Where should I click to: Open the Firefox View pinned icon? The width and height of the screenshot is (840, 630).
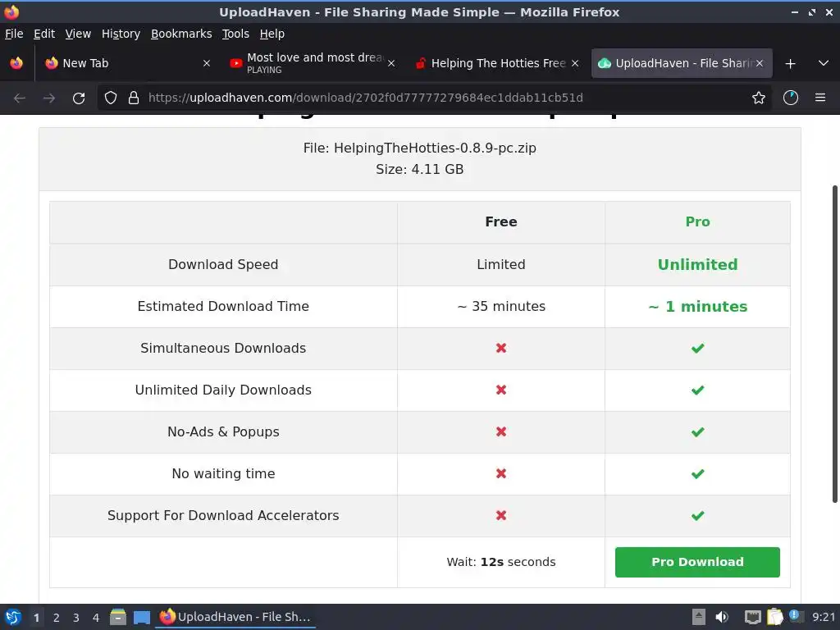tap(16, 63)
